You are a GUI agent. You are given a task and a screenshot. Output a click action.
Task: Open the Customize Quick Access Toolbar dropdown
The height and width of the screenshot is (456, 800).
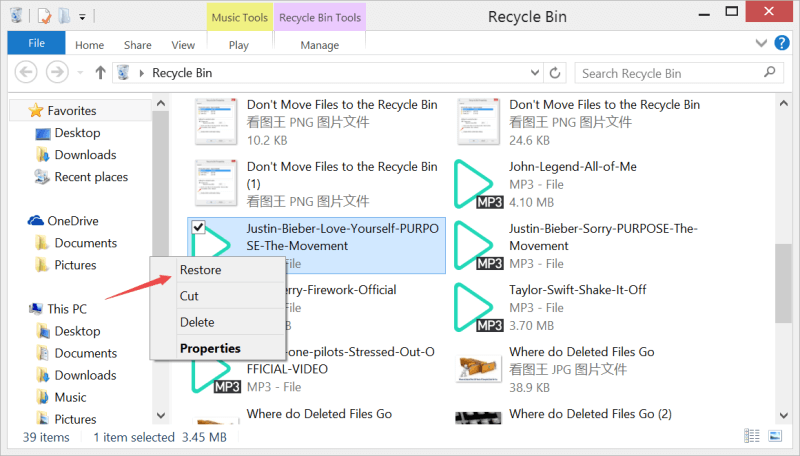[82, 17]
